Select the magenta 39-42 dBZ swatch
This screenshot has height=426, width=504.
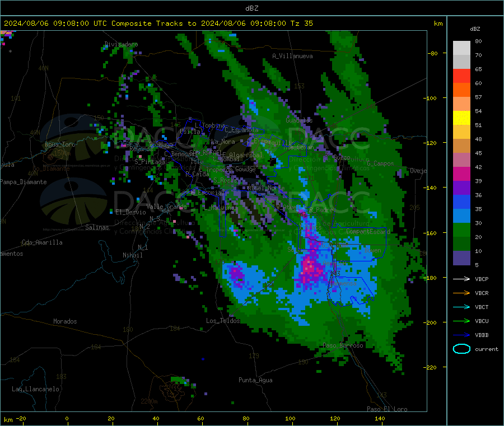pyautogui.click(x=461, y=174)
